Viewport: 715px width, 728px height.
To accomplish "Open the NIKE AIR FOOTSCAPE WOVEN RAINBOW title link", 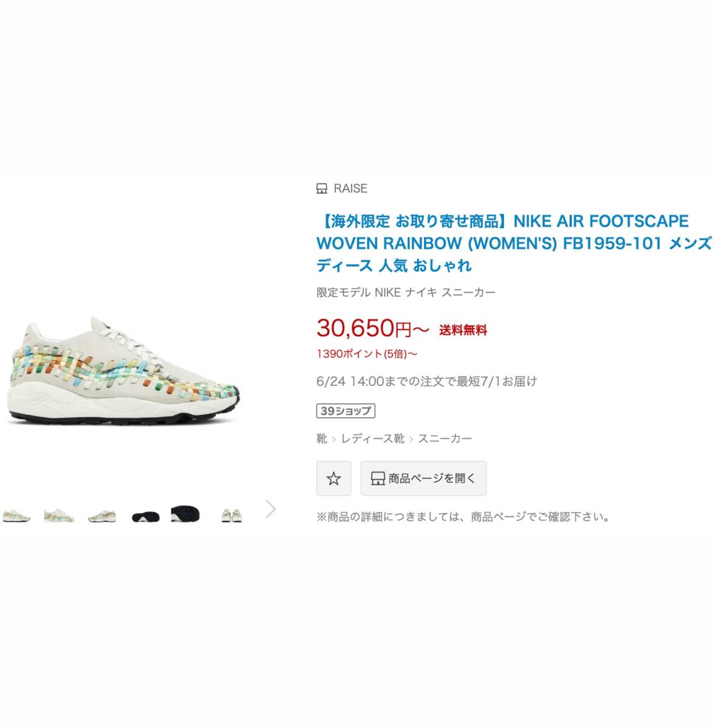I will click(x=514, y=243).
